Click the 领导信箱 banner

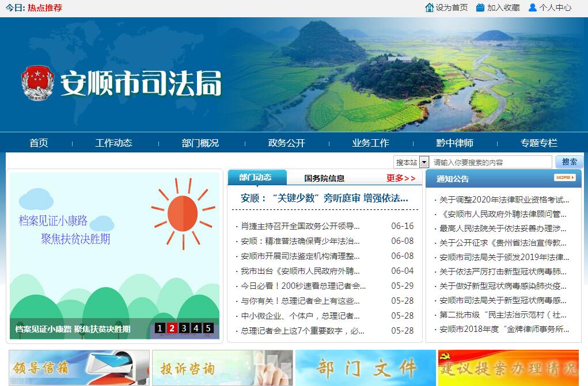point(79,368)
